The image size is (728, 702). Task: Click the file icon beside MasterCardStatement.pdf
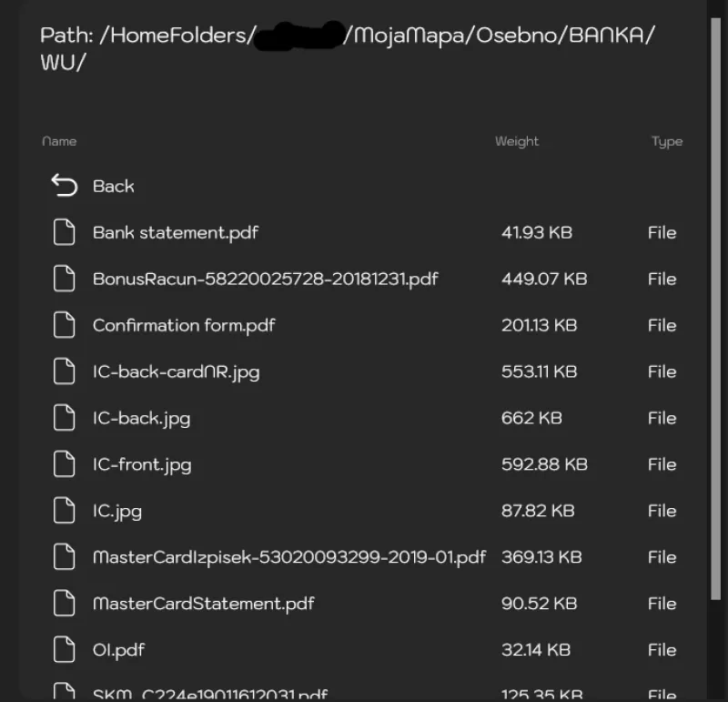click(64, 604)
